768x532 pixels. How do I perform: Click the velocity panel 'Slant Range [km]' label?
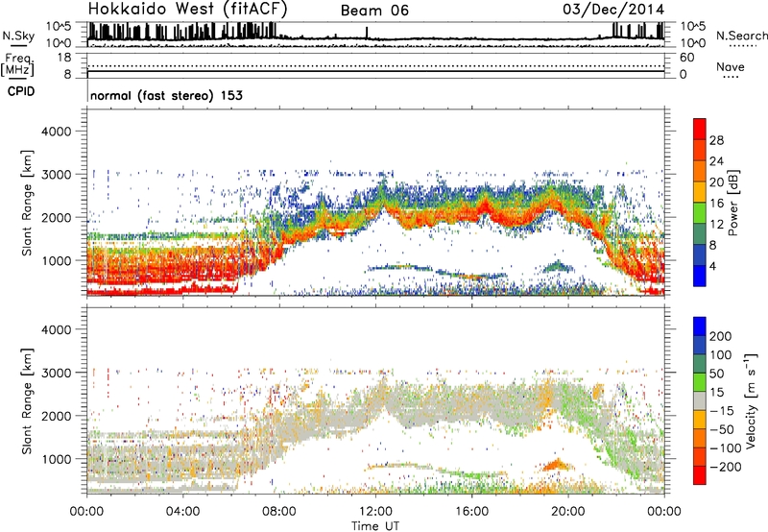[27, 401]
